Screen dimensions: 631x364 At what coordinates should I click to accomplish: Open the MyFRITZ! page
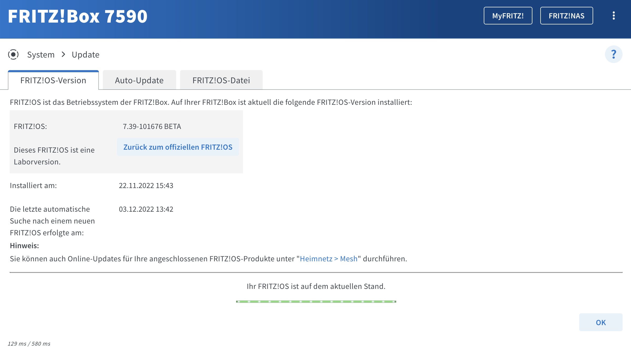click(x=508, y=16)
